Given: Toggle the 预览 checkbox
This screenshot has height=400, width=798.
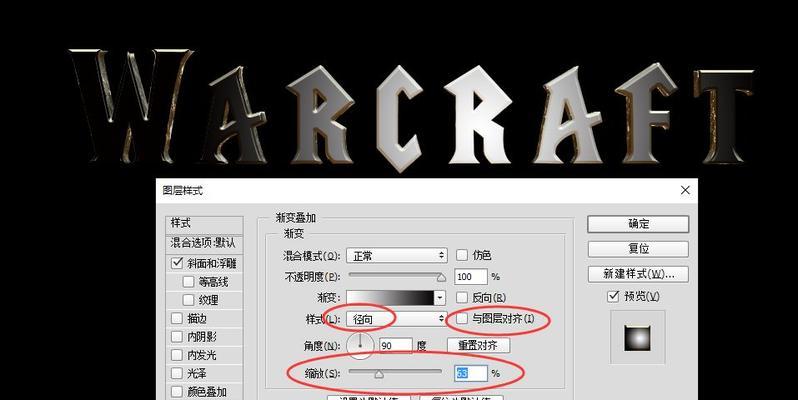Looking at the screenshot, I should coord(613,296).
